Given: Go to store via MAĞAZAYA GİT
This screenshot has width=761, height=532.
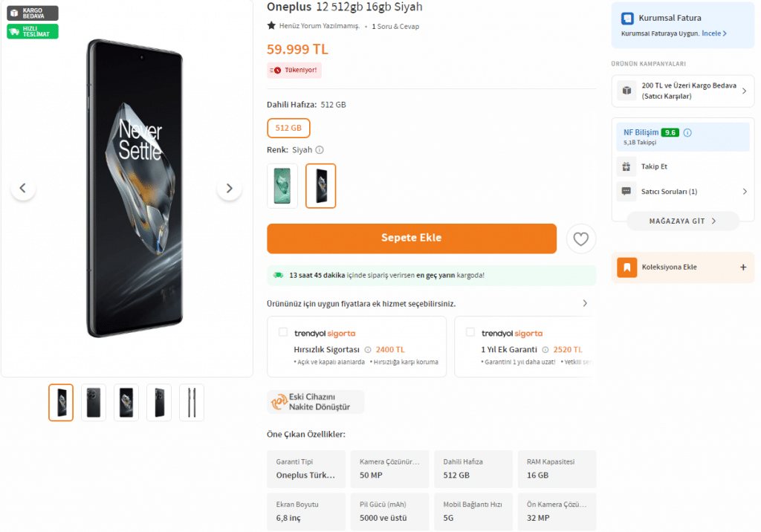Looking at the screenshot, I should pos(683,221).
